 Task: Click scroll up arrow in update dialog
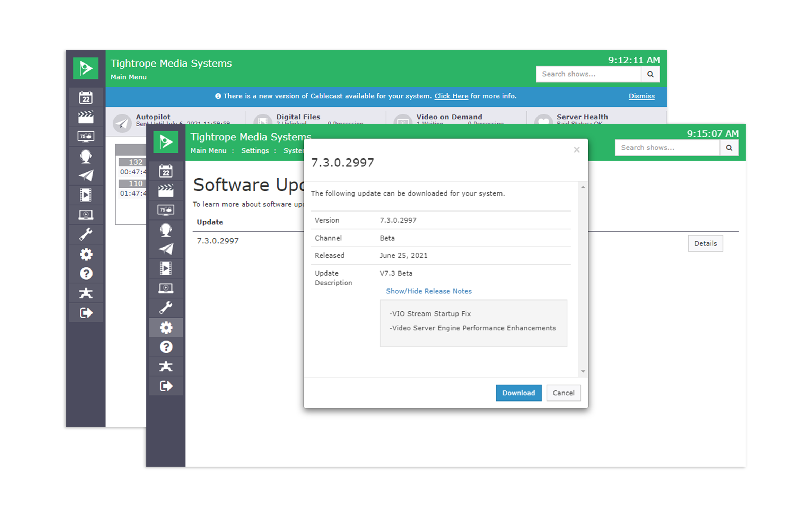point(583,187)
